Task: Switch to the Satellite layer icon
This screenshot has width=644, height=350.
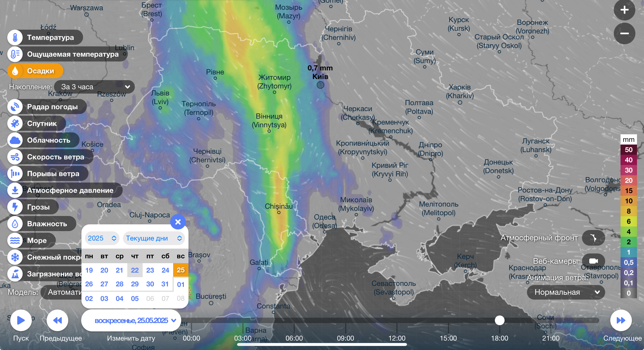Action: [15, 123]
